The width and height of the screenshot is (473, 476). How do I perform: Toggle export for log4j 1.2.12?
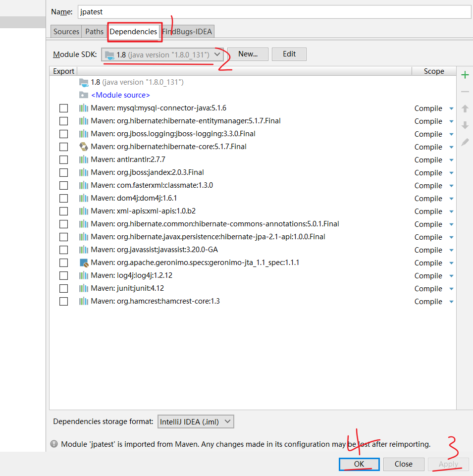63,275
